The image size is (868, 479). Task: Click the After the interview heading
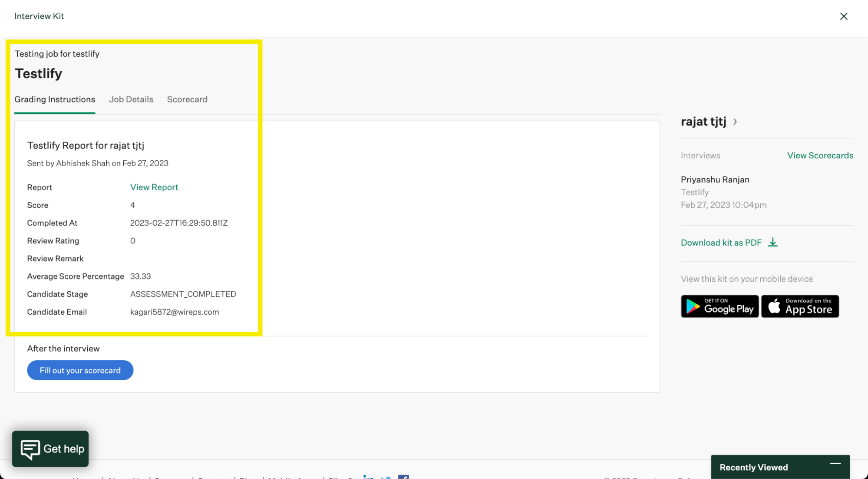(63, 348)
